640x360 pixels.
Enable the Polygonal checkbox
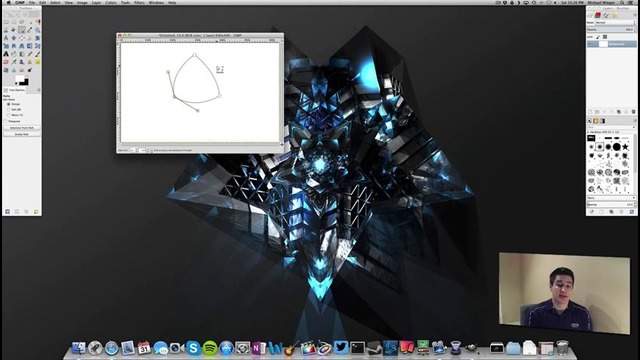point(5,121)
